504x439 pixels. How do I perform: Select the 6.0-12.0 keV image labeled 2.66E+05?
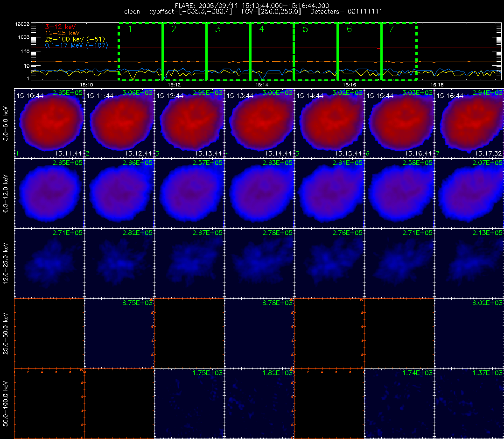(x=119, y=194)
